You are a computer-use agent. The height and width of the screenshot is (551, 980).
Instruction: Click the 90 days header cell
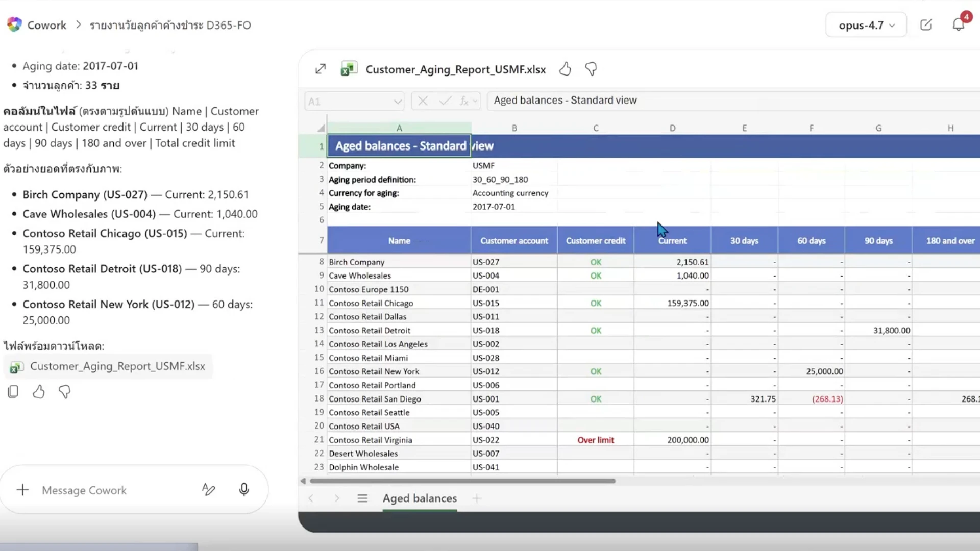pos(878,240)
